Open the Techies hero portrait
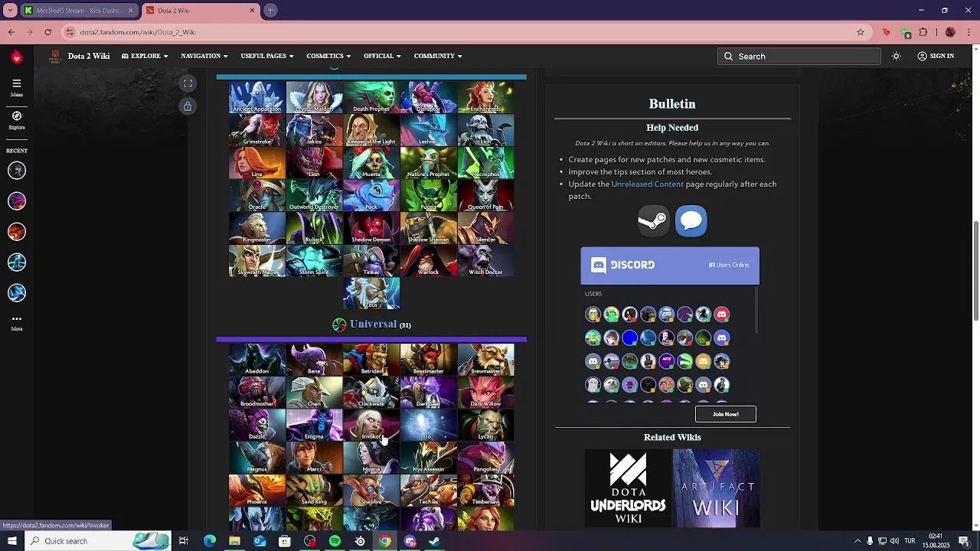The width and height of the screenshot is (980, 551). tap(428, 491)
